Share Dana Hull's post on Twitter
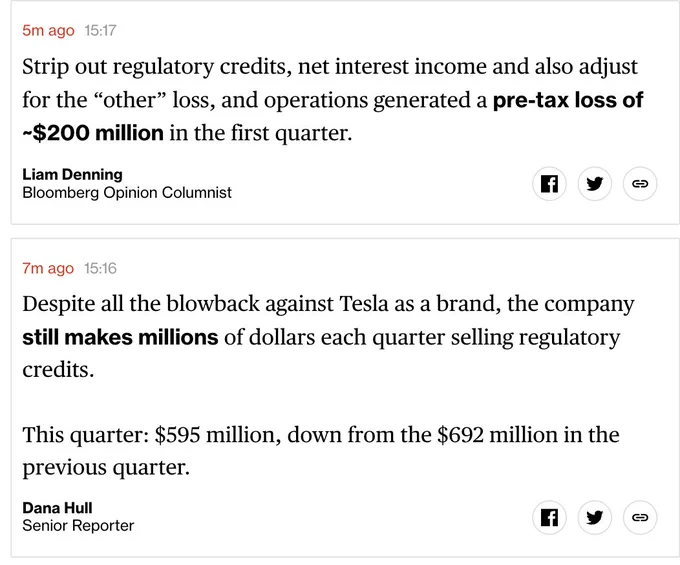The image size is (680, 565). (x=595, y=517)
